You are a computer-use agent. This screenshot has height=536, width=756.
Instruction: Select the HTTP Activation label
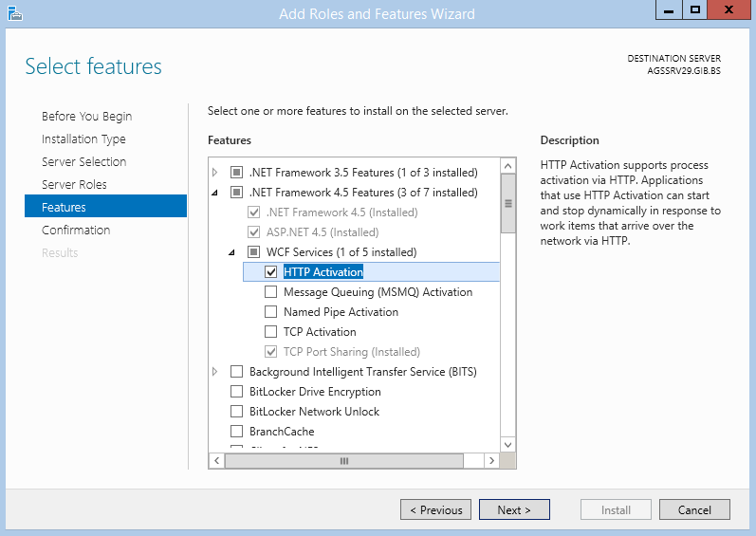(x=323, y=272)
